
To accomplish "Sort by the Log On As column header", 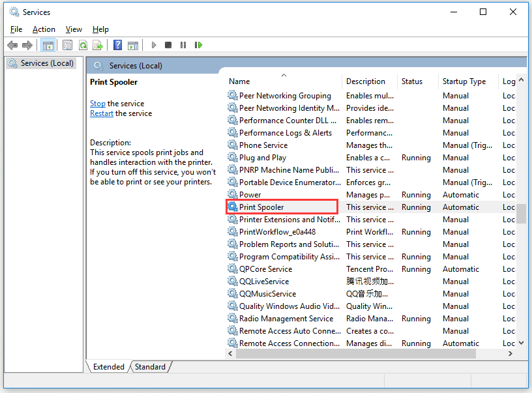I will (x=508, y=81).
